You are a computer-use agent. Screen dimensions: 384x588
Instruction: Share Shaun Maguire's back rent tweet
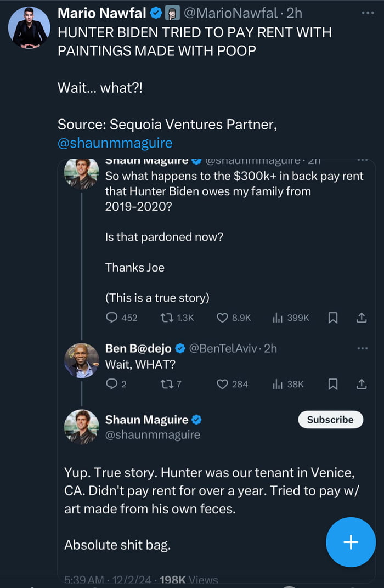362,318
